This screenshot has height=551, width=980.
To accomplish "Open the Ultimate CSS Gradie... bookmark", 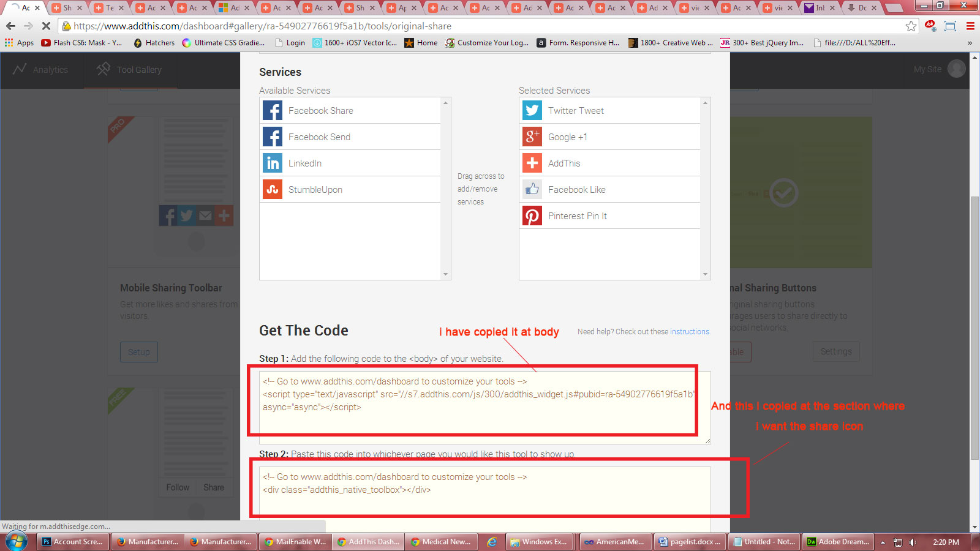I will tap(224, 43).
